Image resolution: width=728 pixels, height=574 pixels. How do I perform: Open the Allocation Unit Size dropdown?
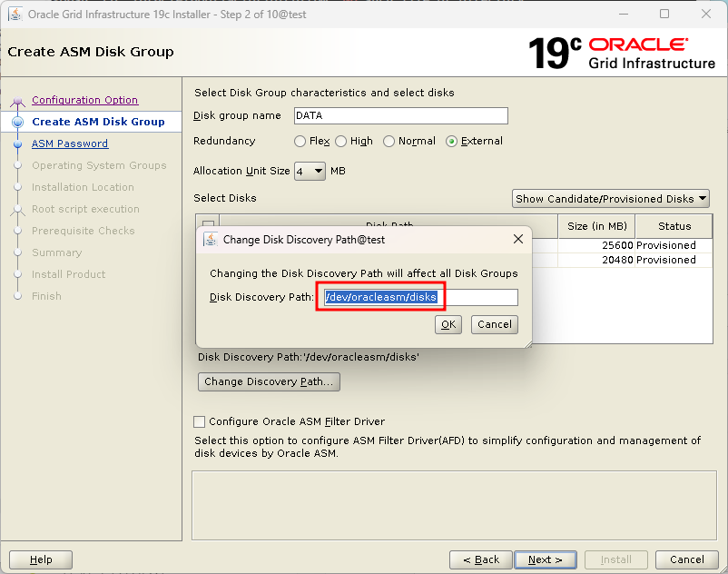point(310,172)
